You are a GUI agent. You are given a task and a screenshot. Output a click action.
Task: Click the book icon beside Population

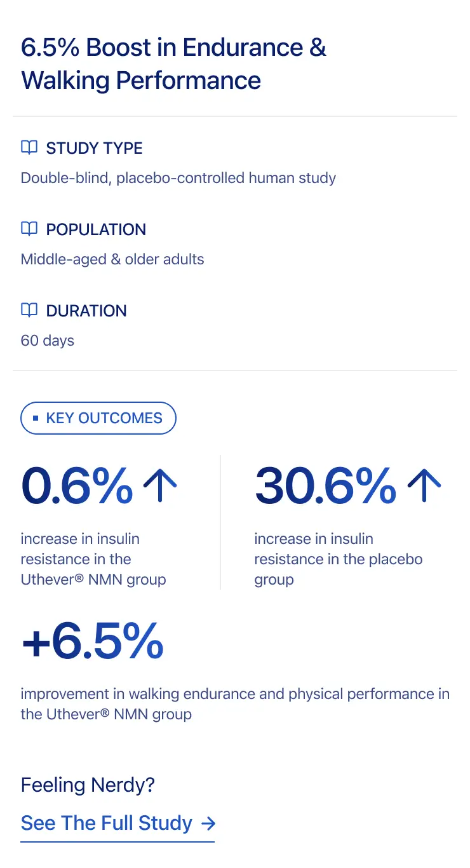click(29, 229)
